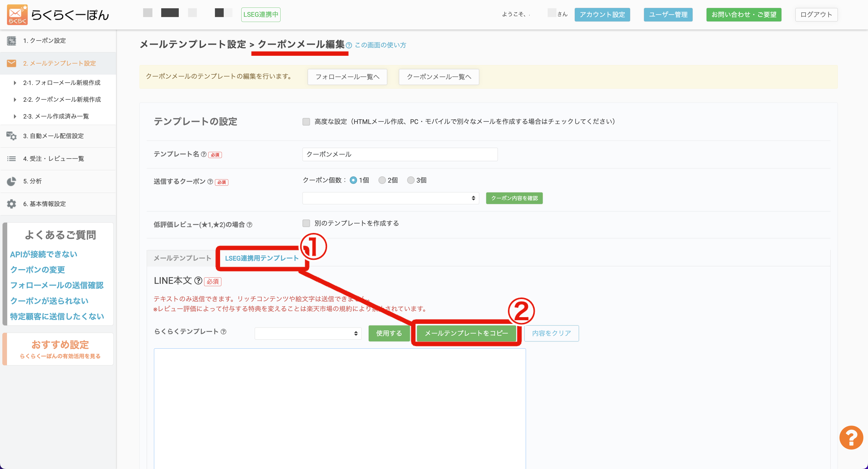Switch to LSEG連携用テンプレート tab
The image size is (868, 469).
(x=262, y=258)
